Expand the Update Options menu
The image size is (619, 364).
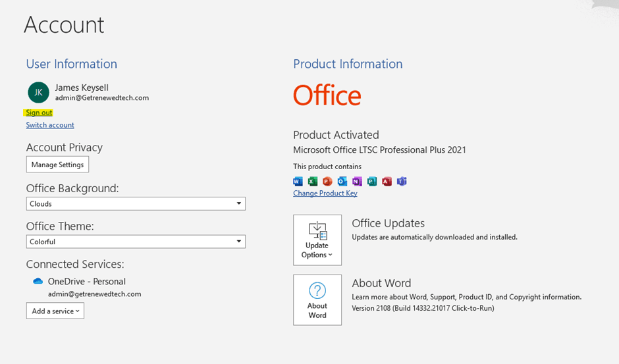pos(317,240)
